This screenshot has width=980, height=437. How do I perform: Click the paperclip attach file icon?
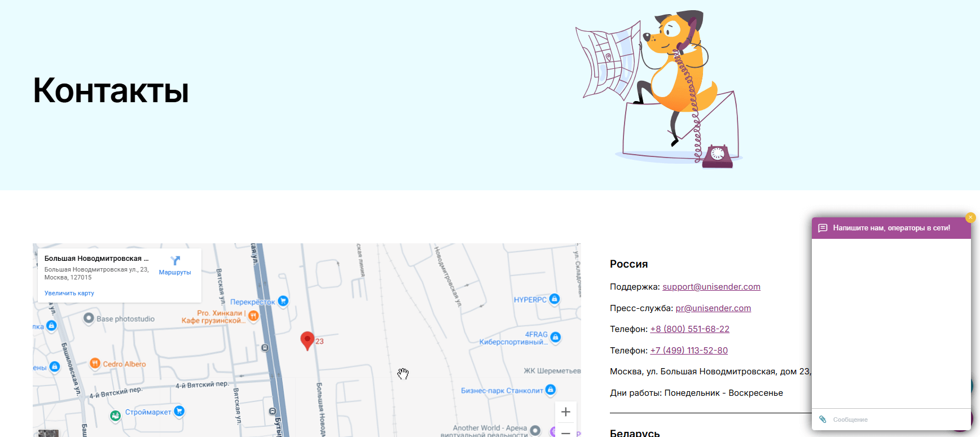click(823, 419)
